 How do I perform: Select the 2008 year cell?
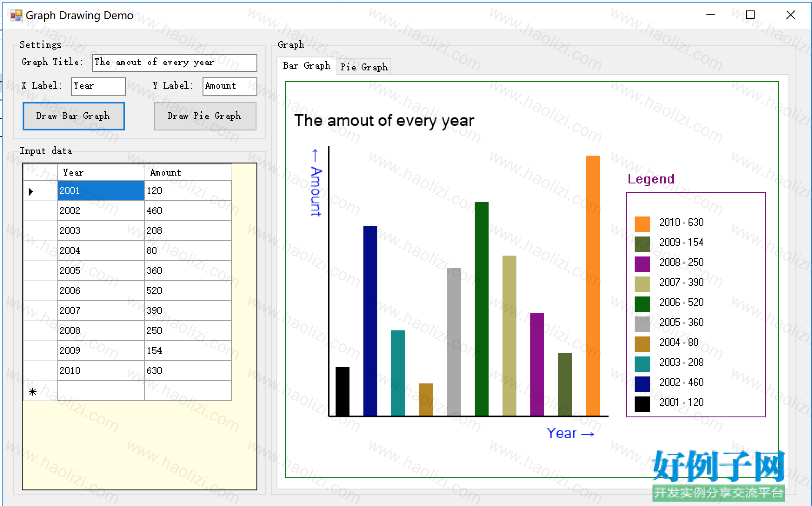[101, 331]
